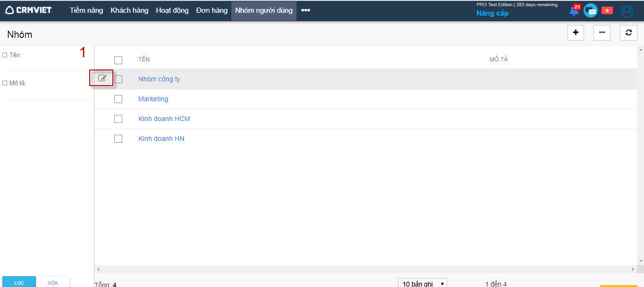Click the CRMVIET logo
644x287 pixels.
tap(29, 10)
